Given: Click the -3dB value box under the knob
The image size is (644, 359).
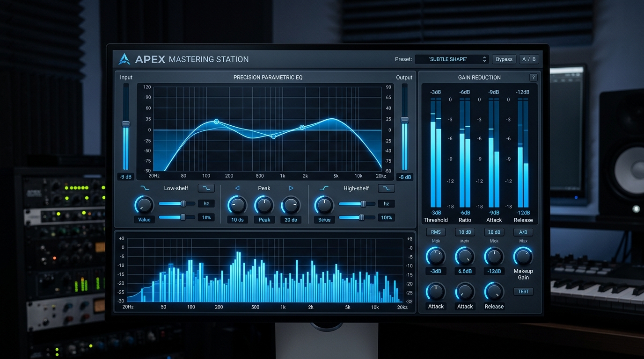Looking at the screenshot, I should pos(436,271).
